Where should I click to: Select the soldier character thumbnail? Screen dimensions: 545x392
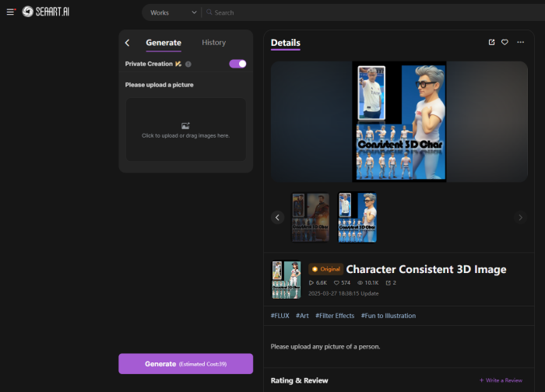[310, 217]
